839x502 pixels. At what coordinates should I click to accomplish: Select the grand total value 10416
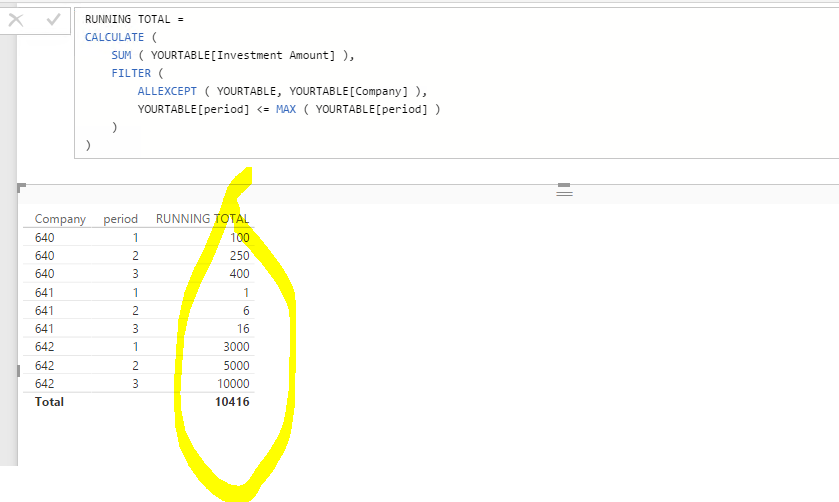232,402
